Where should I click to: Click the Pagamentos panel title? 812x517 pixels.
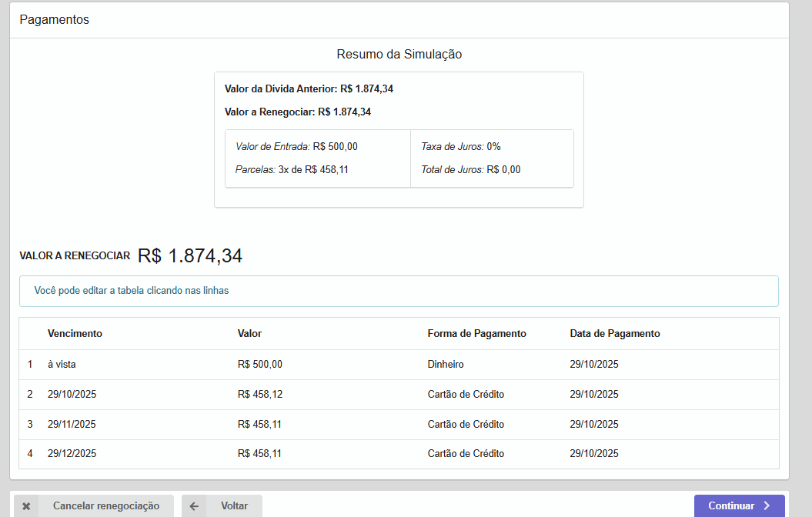click(54, 20)
